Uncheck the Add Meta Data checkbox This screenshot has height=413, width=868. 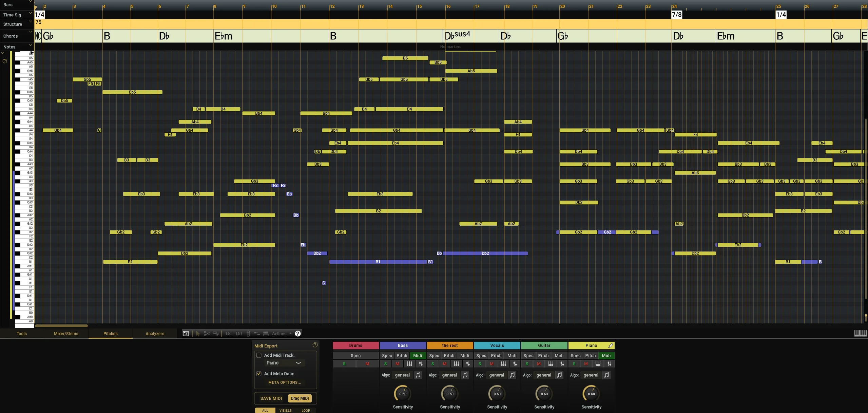coord(259,374)
